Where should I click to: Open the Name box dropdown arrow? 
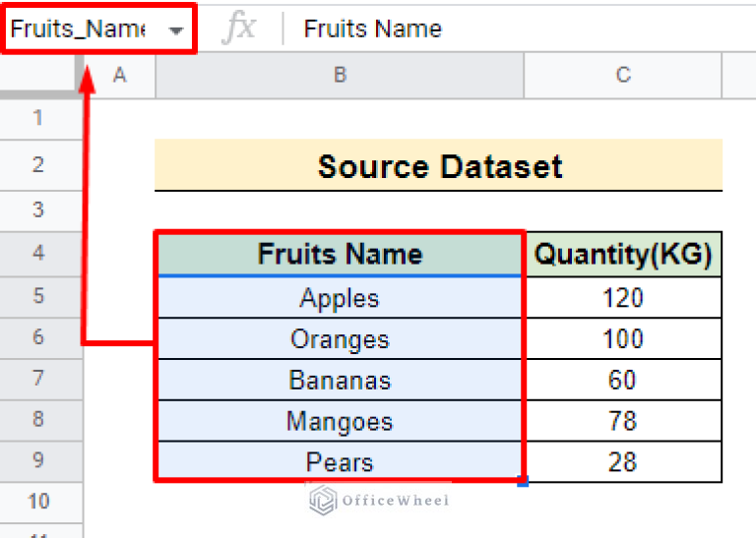click(x=176, y=30)
